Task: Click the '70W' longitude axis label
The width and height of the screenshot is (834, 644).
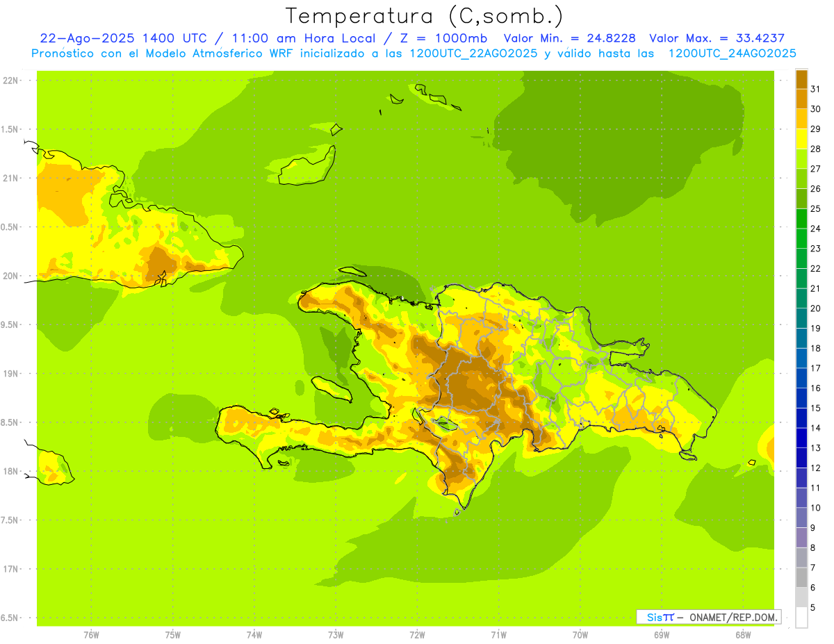Action: [580, 635]
